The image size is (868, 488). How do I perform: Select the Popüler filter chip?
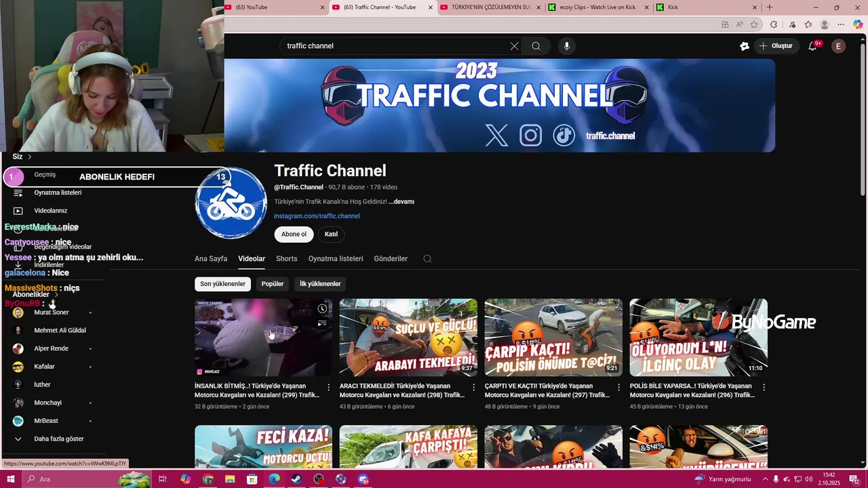coord(273,284)
